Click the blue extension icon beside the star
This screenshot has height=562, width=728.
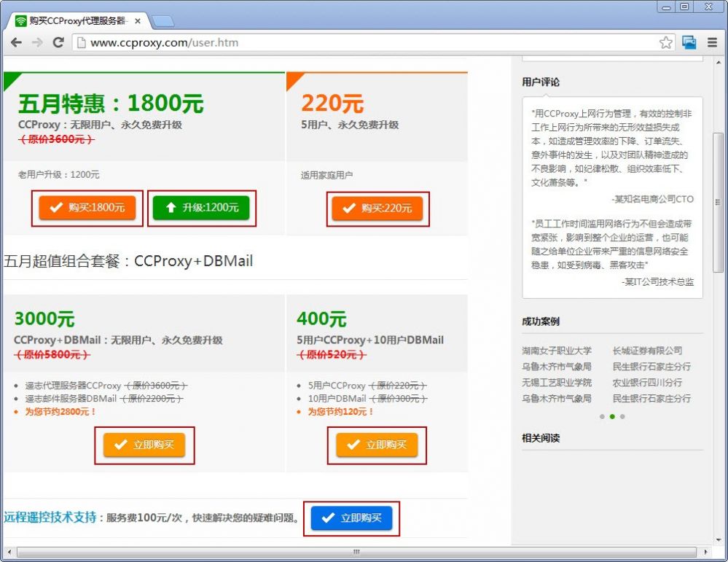[x=689, y=43]
